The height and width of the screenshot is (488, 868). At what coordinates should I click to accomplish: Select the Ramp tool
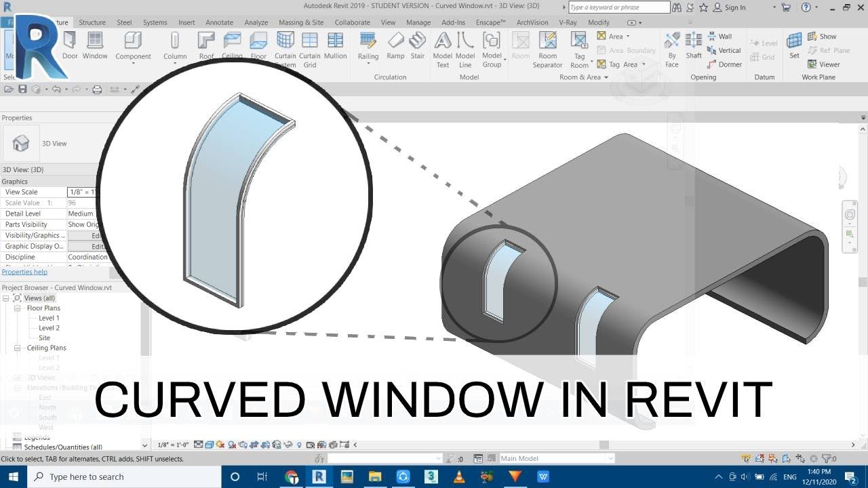coord(395,45)
